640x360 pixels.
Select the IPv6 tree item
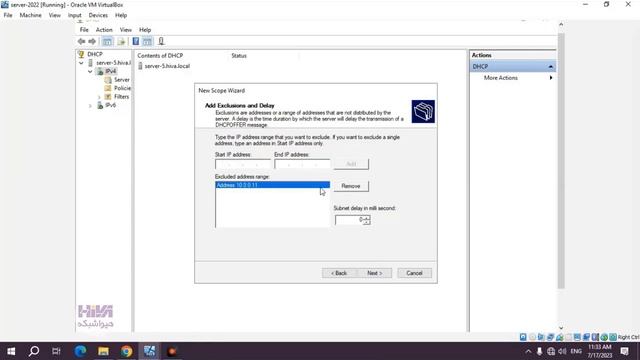tap(110, 105)
